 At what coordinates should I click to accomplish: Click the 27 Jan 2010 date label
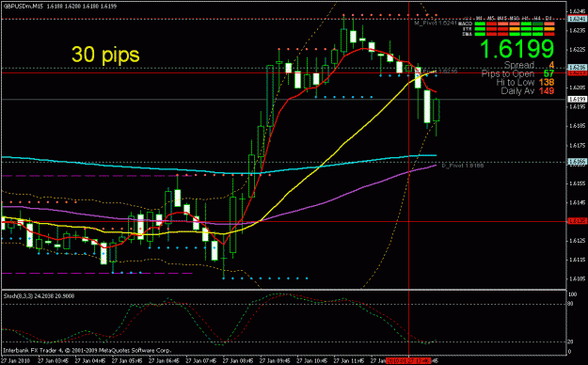click(x=15, y=361)
